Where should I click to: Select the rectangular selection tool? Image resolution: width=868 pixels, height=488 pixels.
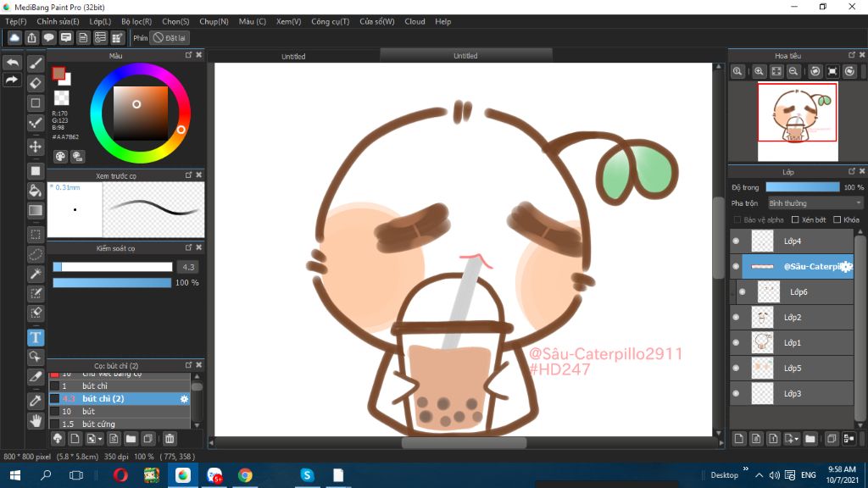(36, 235)
